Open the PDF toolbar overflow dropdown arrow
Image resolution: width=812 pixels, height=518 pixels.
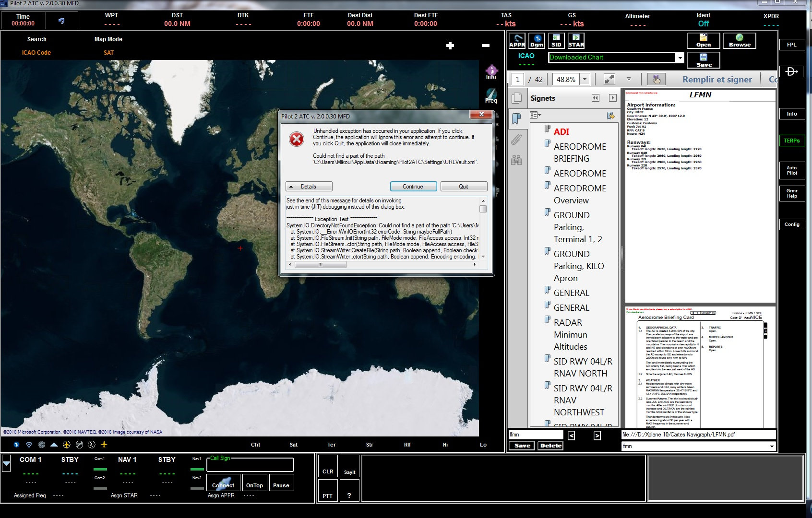[629, 79]
